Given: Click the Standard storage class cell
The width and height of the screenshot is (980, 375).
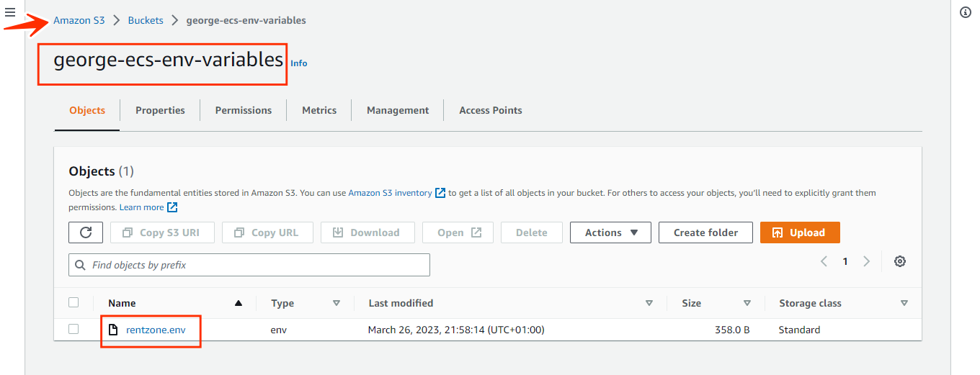Looking at the screenshot, I should tap(799, 330).
